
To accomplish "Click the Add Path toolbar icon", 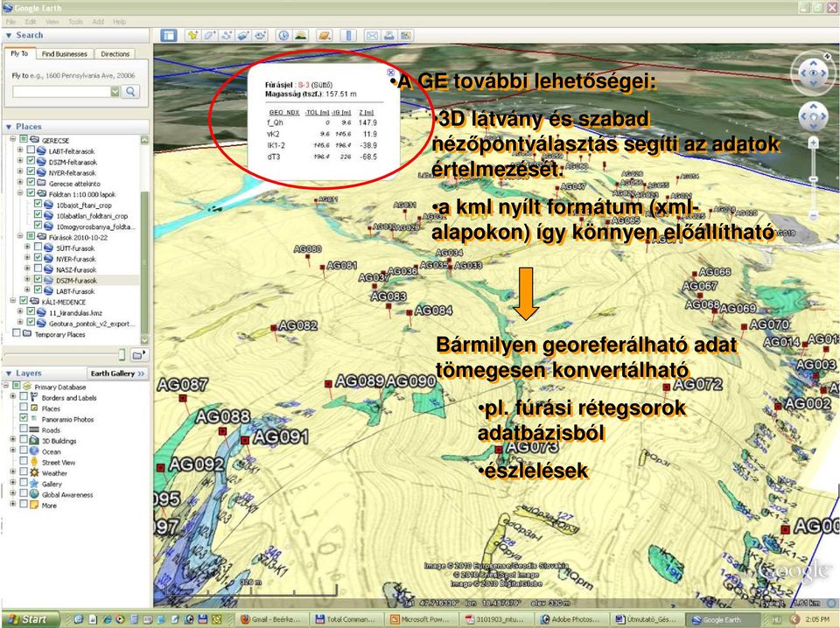I will coord(226,36).
